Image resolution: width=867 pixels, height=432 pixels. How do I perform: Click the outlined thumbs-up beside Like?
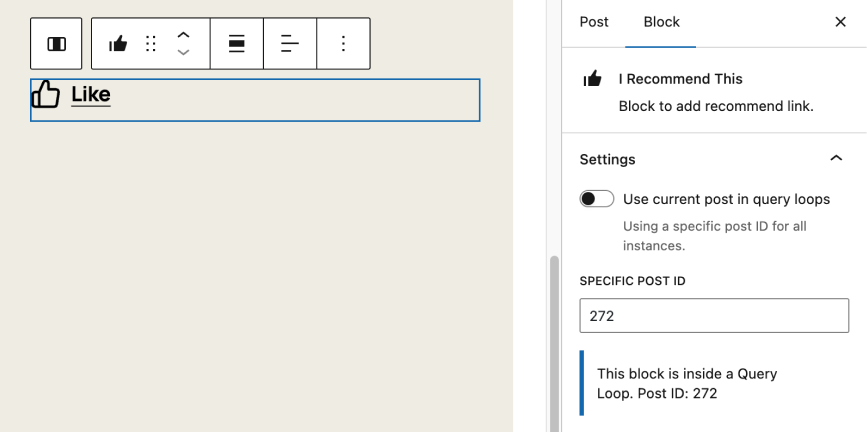pos(46,95)
